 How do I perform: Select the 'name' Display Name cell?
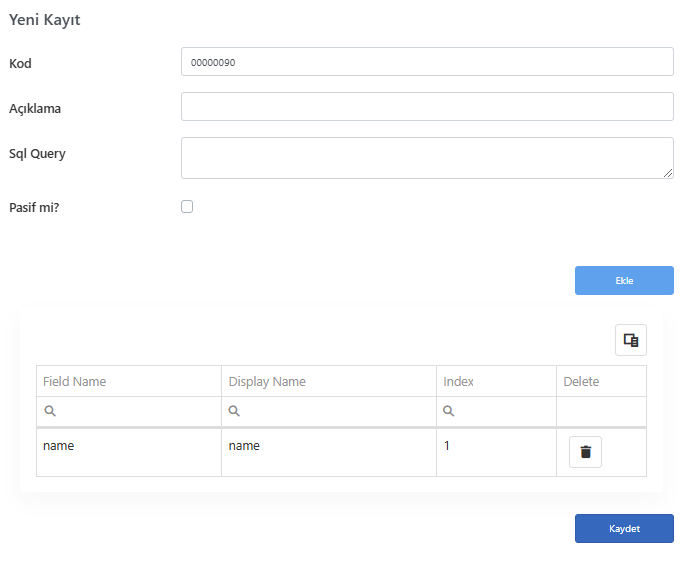[x=329, y=453]
